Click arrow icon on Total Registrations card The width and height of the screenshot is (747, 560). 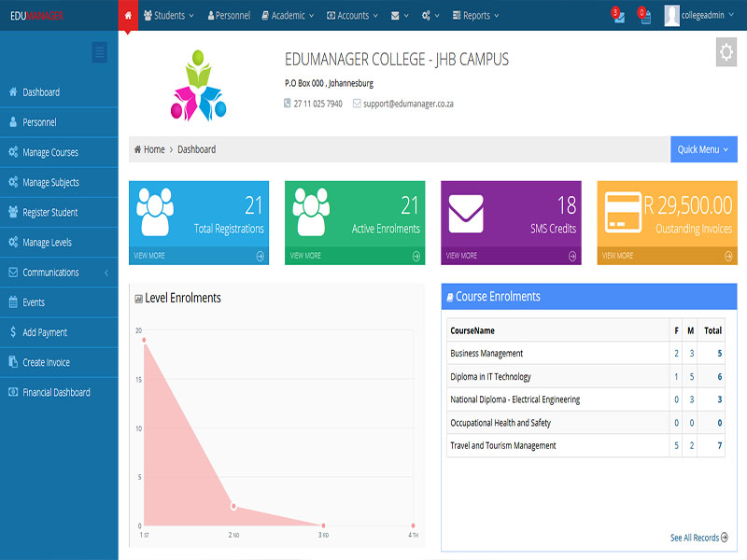(x=261, y=256)
